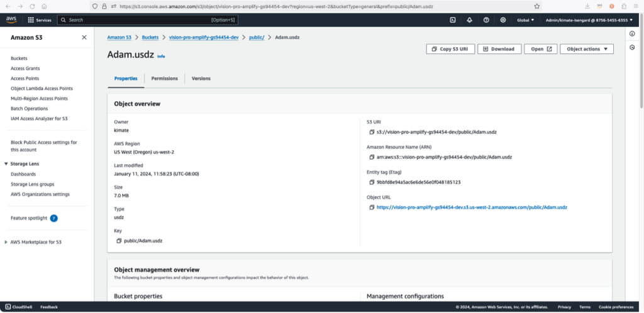Image resolution: width=644 pixels, height=313 pixels.
Task: Switch to the Versions tab
Action: 201,79
